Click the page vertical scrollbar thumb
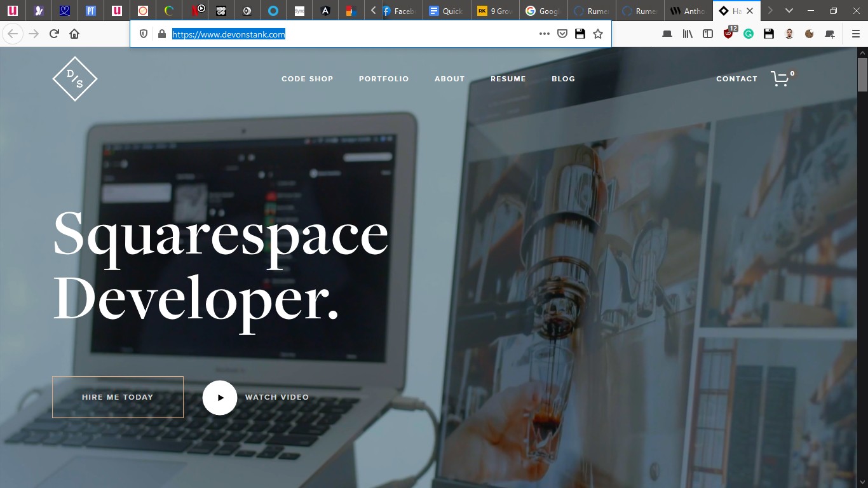868x488 pixels. pyautogui.click(x=862, y=75)
